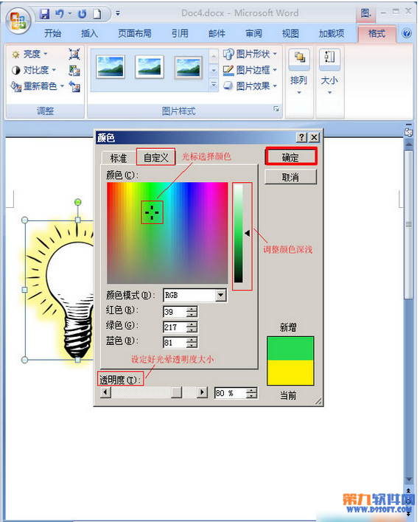Screen dimensions: 420x522
Task: Click transparency slider right arrow
Action: pos(202,392)
